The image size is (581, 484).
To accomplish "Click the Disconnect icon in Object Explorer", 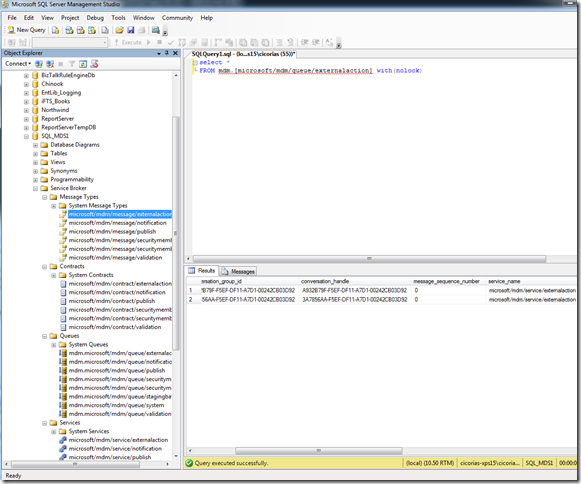I will (50, 64).
